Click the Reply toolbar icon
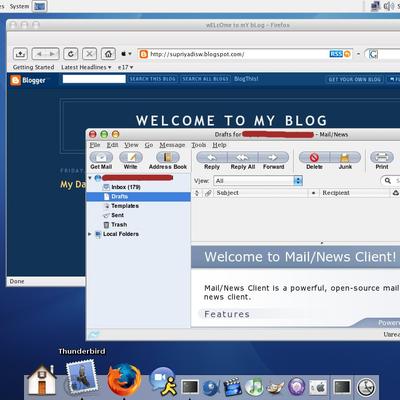Viewport: 400px width, 400px height. pyautogui.click(x=212, y=157)
